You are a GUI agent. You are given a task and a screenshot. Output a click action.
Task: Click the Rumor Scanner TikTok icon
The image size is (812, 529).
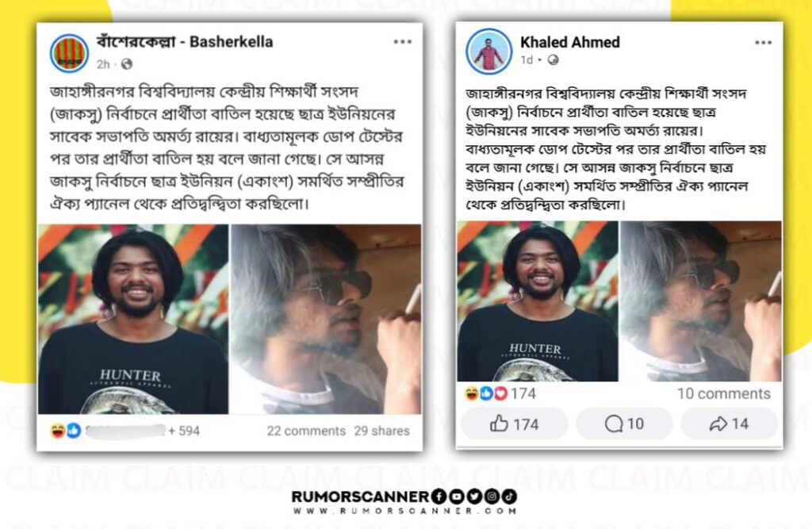click(509, 496)
